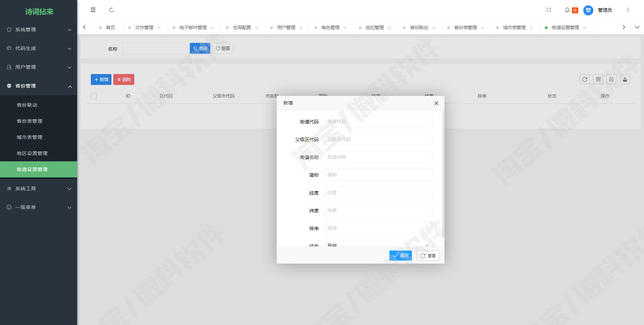Close the 岗位管理 tab
This screenshot has width=644, height=325.
click(x=389, y=28)
